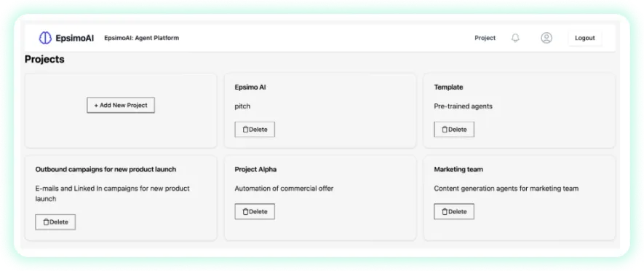Open the Template project card title

coord(448,87)
